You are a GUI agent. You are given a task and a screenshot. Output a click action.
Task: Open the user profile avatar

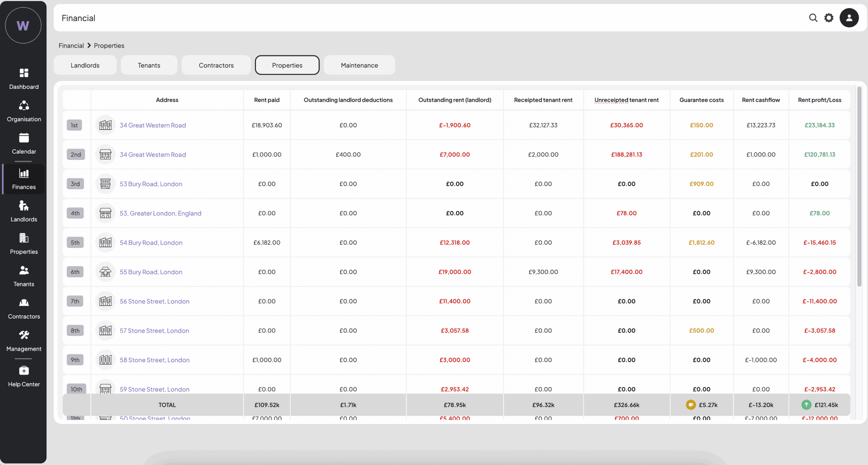[849, 18]
